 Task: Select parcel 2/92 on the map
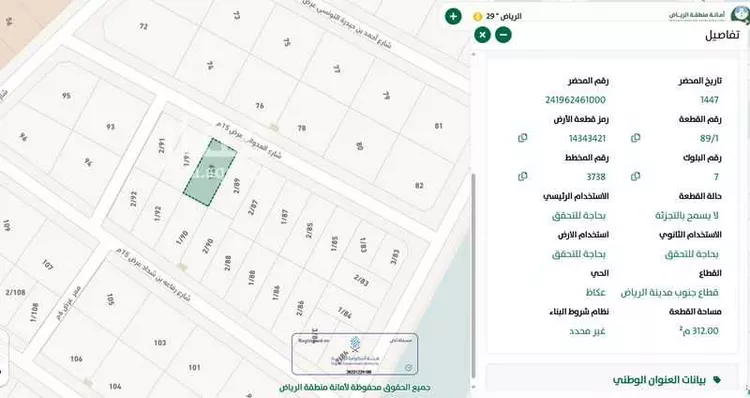pyautogui.click(x=133, y=199)
